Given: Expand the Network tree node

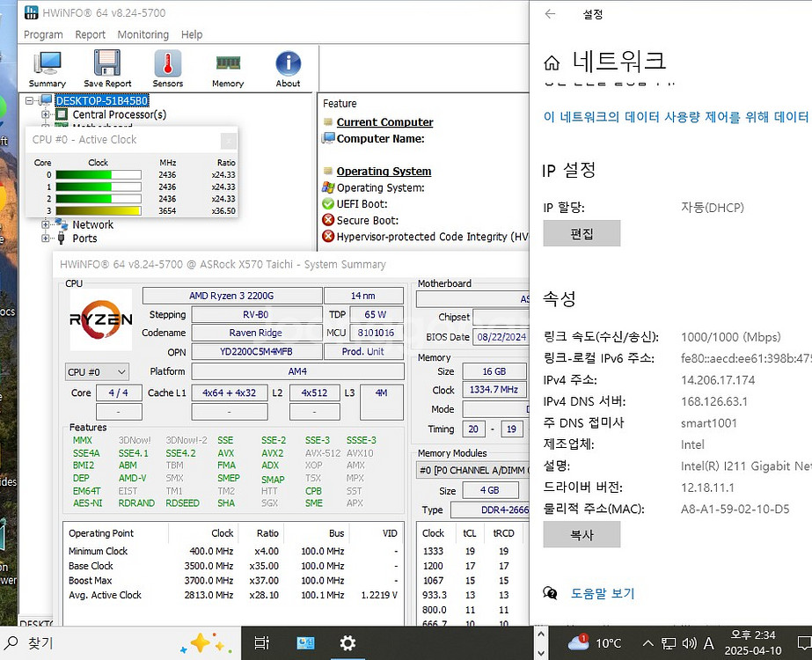Looking at the screenshot, I should click(x=45, y=224).
